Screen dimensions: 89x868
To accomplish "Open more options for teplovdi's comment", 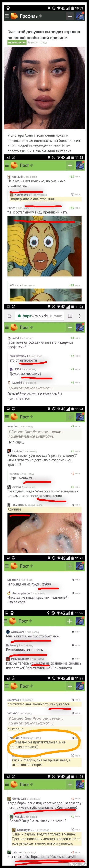I will click(78, 177).
